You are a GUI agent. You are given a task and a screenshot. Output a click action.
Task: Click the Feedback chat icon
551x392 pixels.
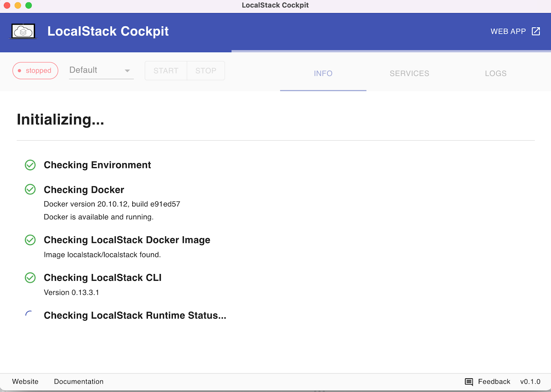pos(469,382)
